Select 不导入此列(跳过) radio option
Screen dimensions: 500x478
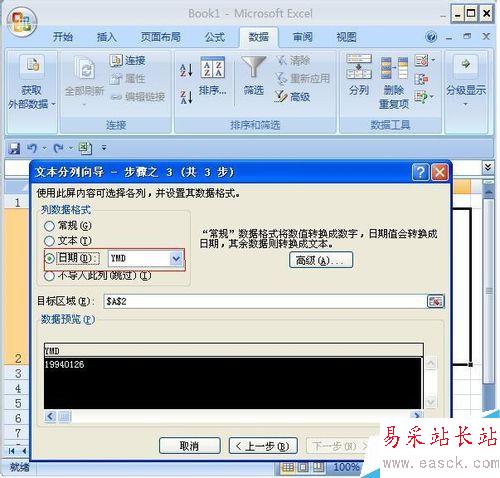[x=49, y=276]
